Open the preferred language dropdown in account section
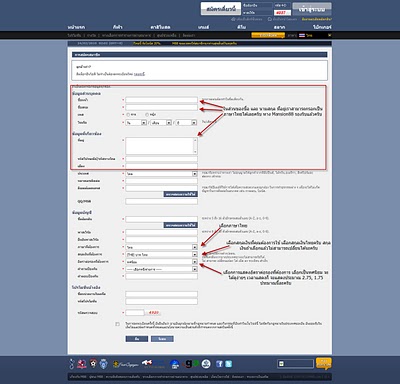 tap(161, 247)
